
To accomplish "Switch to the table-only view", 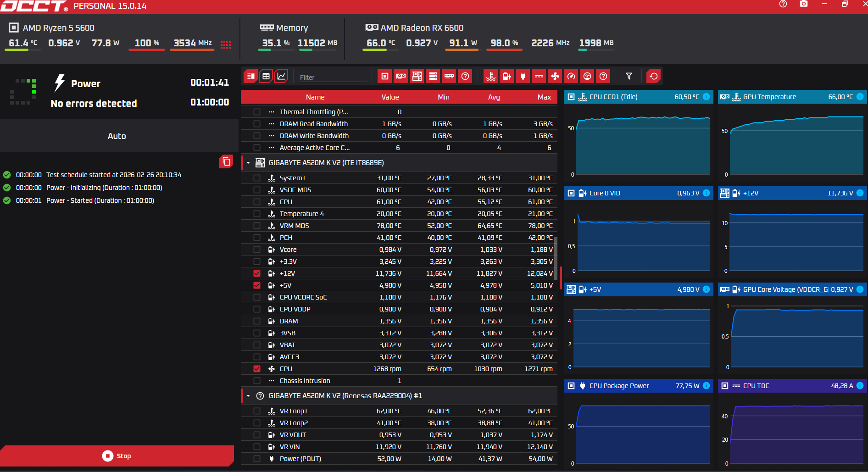I will [266, 77].
